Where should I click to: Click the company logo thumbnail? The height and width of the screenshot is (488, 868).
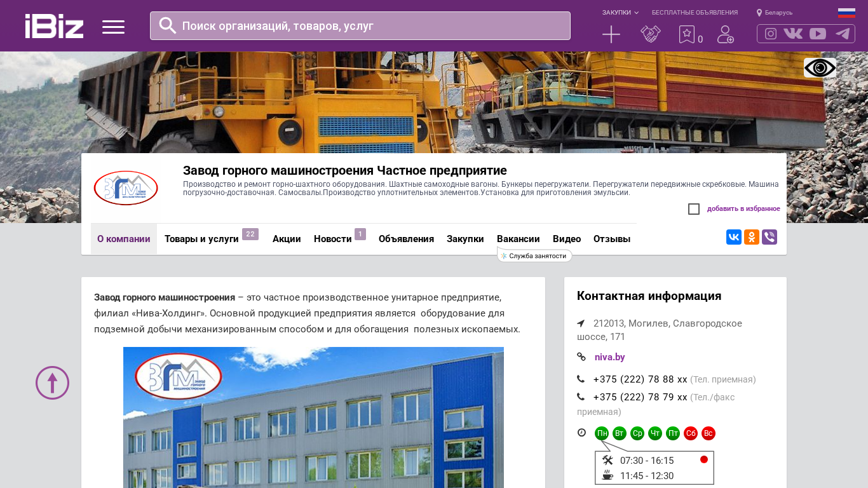(x=126, y=188)
